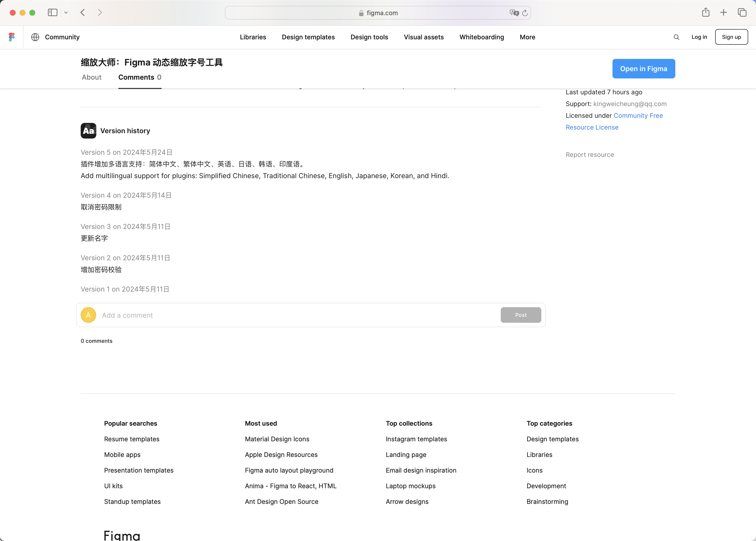Toggle the Safari sidebar icon
756x541 pixels.
coord(53,13)
